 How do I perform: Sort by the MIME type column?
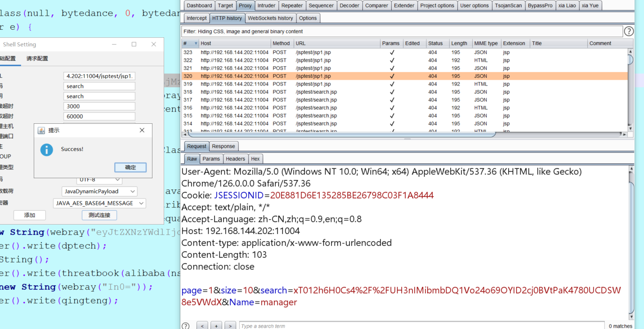pos(487,44)
